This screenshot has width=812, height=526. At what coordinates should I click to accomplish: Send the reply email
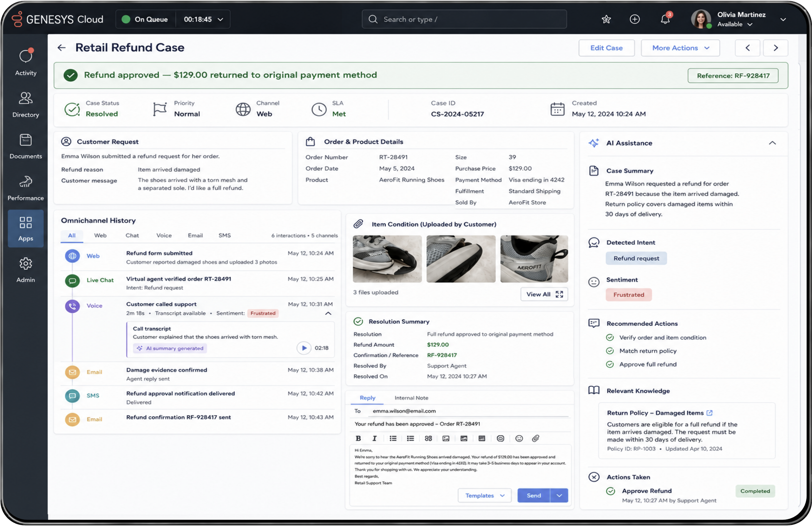click(x=534, y=495)
